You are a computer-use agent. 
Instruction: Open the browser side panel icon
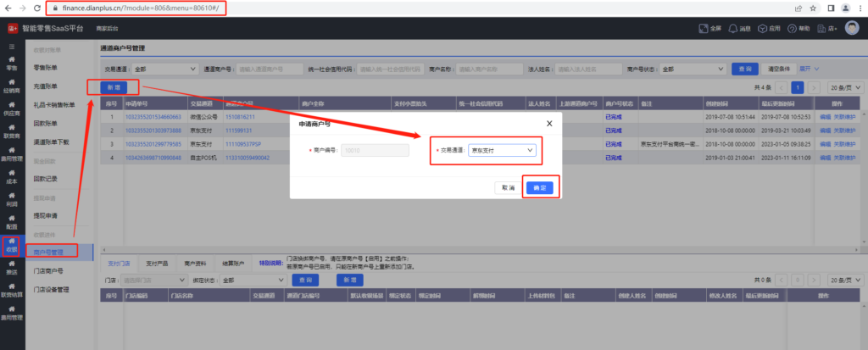(x=831, y=8)
